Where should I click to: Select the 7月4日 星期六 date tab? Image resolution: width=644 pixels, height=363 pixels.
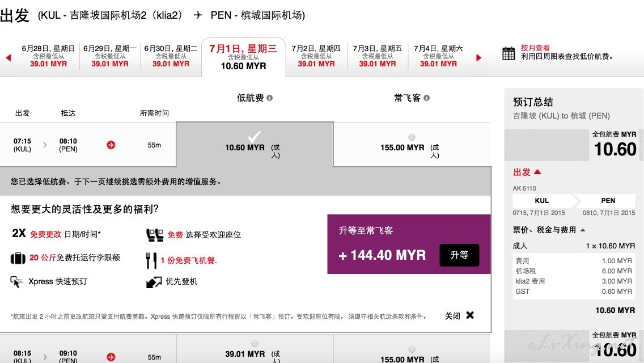[x=438, y=56]
